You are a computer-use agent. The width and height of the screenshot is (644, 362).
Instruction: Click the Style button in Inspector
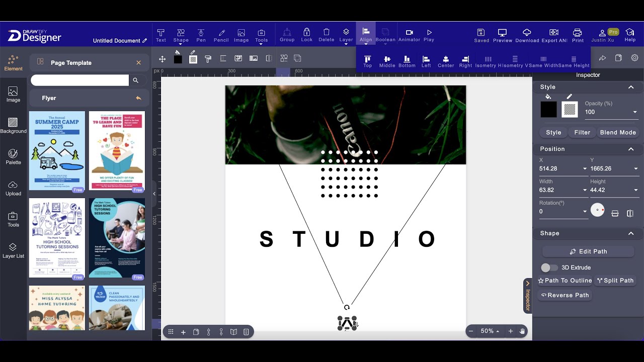(553, 133)
